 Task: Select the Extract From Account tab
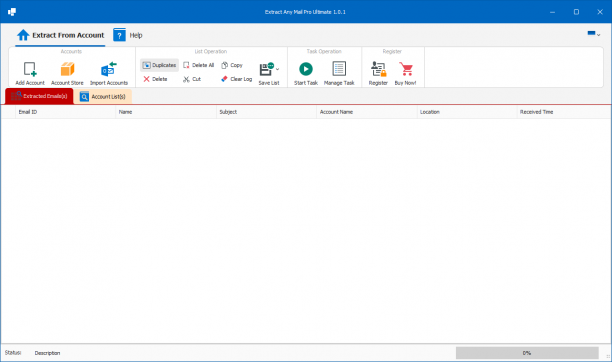(x=60, y=35)
